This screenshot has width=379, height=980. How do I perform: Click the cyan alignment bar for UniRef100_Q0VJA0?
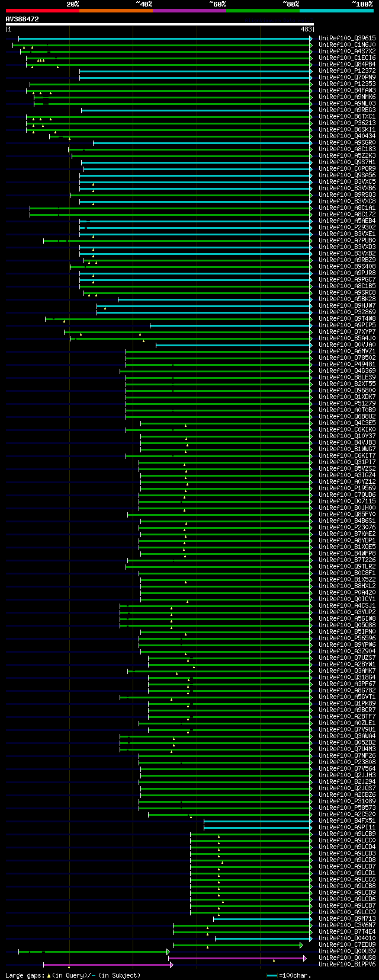234,345
